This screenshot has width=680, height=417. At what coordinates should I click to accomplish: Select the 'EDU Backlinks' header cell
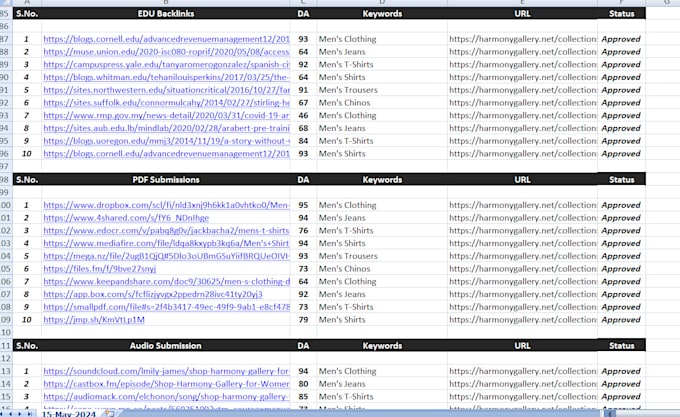pos(166,13)
